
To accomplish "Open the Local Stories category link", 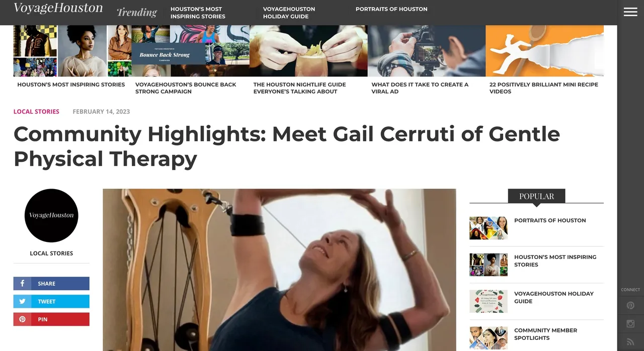I will [x=36, y=112].
